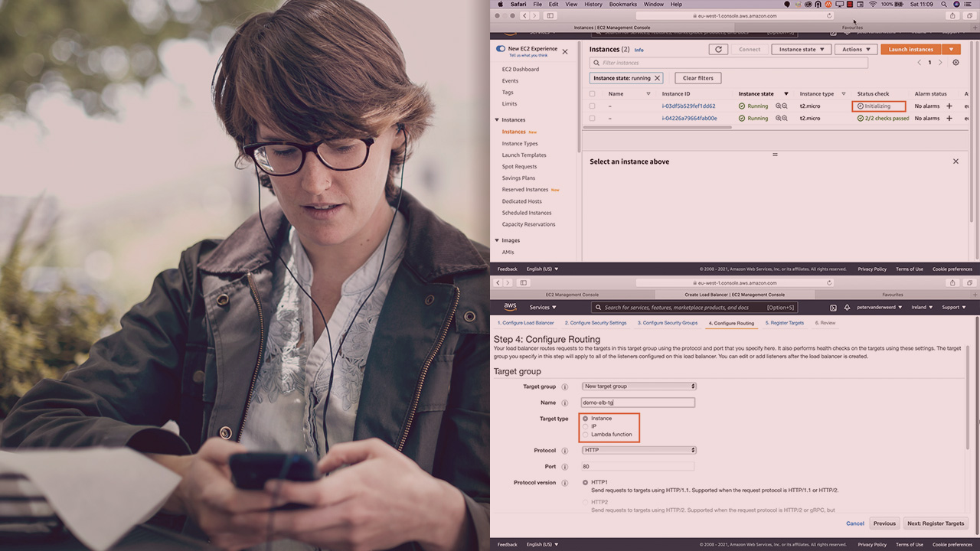The width and height of the screenshot is (980, 551).
Task: Open the notifications bell icon
Action: coord(847,308)
